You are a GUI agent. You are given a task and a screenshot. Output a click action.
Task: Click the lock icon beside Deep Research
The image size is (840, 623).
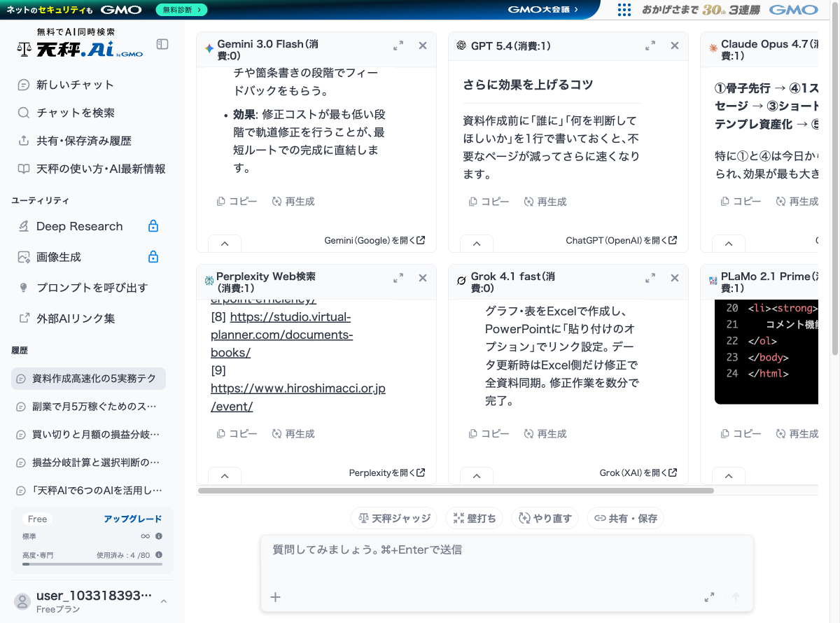pyautogui.click(x=153, y=226)
